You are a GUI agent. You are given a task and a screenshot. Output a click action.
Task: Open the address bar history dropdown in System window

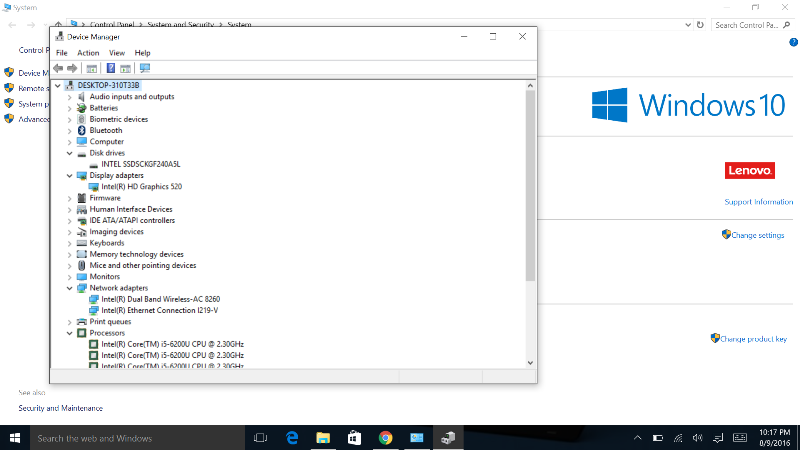[688, 25]
